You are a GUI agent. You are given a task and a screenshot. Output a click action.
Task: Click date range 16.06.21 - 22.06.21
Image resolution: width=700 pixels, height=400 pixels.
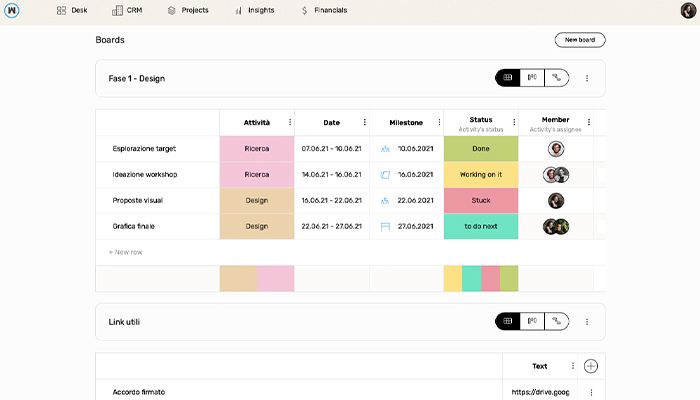point(331,200)
